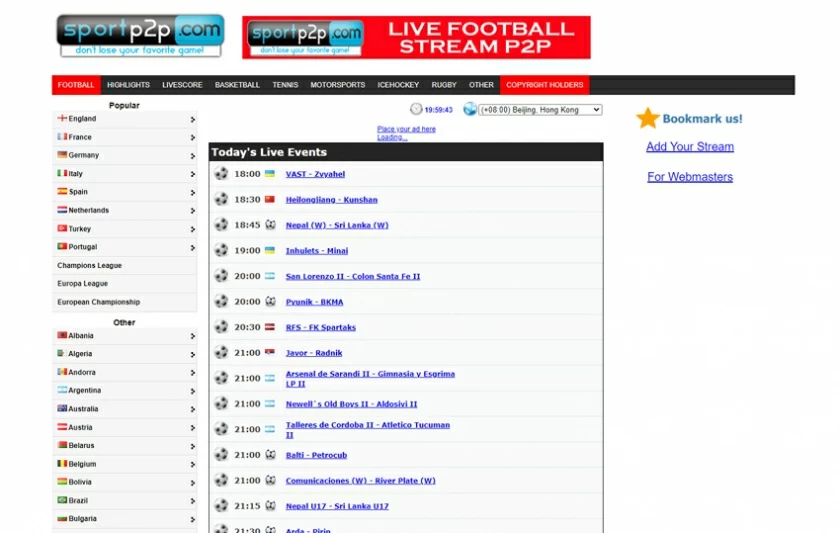Click the soccer ball icon for RFS - FK Spartaks

coord(221,327)
